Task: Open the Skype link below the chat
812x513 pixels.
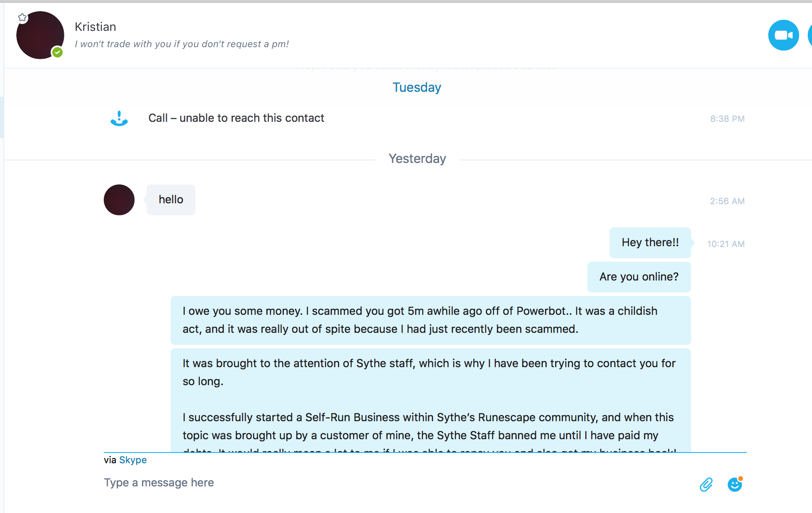Action: [133, 460]
